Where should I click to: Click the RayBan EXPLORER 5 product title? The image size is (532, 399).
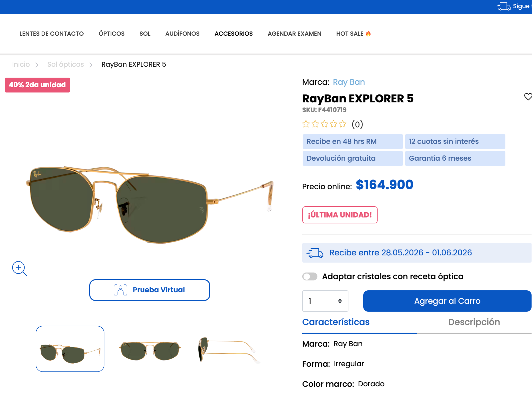coord(358,98)
